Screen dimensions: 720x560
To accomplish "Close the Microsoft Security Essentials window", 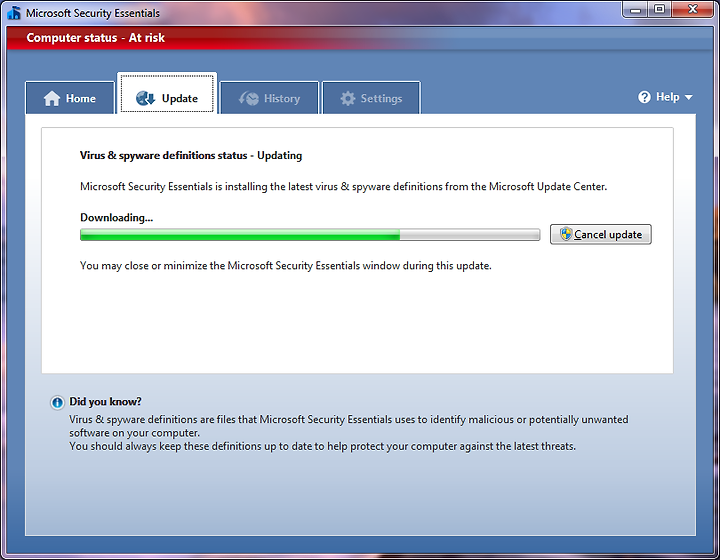I will click(x=692, y=10).
